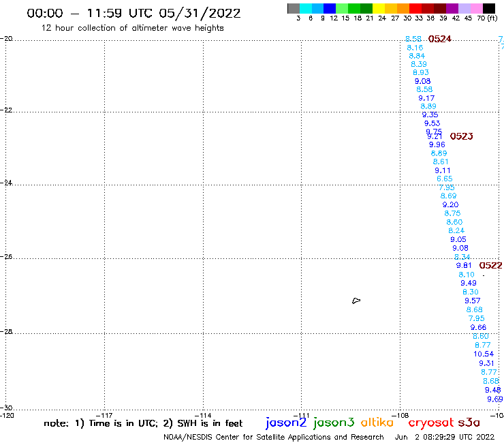Click the wave height value '8.10'
Image resolution: width=504 pixels, height=443 pixels.
[x=467, y=275]
